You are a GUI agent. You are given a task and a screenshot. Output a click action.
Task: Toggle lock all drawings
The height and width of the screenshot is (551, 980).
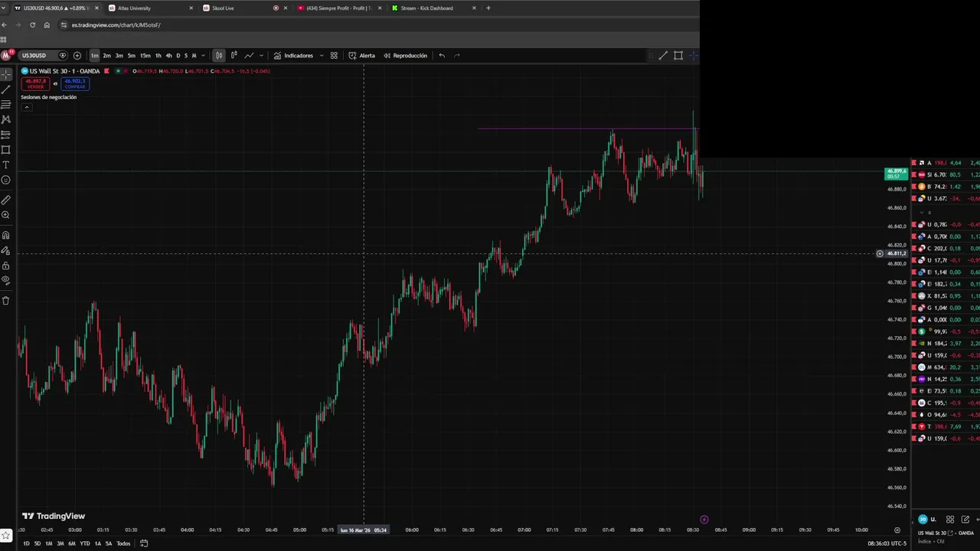click(x=5, y=266)
